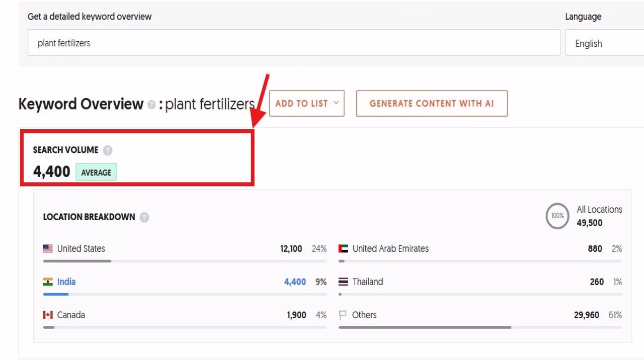The height and width of the screenshot is (362, 644).
Task: Expand the Add To List dropdown
Action: click(306, 104)
